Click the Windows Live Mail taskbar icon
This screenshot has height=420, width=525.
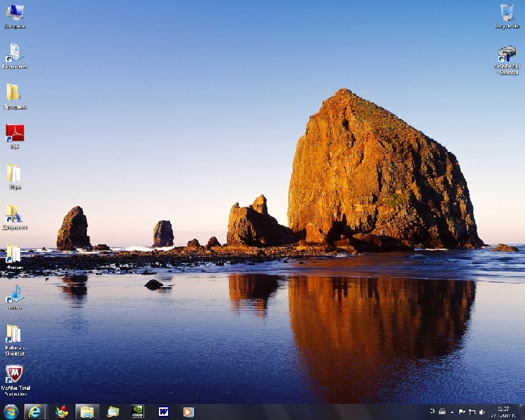click(x=113, y=412)
